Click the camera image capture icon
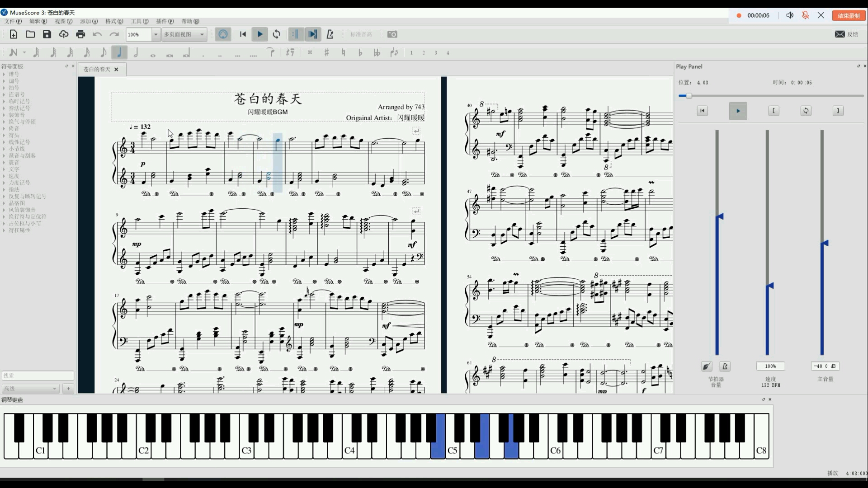The height and width of the screenshot is (488, 868). [x=392, y=34]
